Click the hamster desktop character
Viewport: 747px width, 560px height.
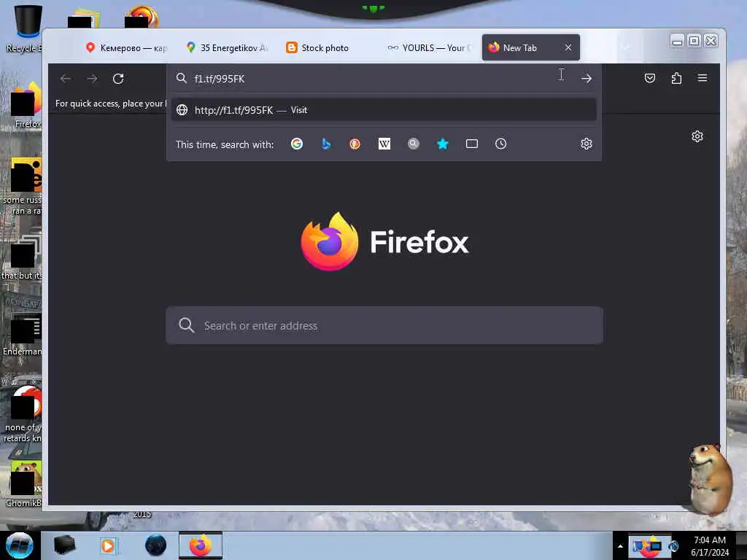710,478
